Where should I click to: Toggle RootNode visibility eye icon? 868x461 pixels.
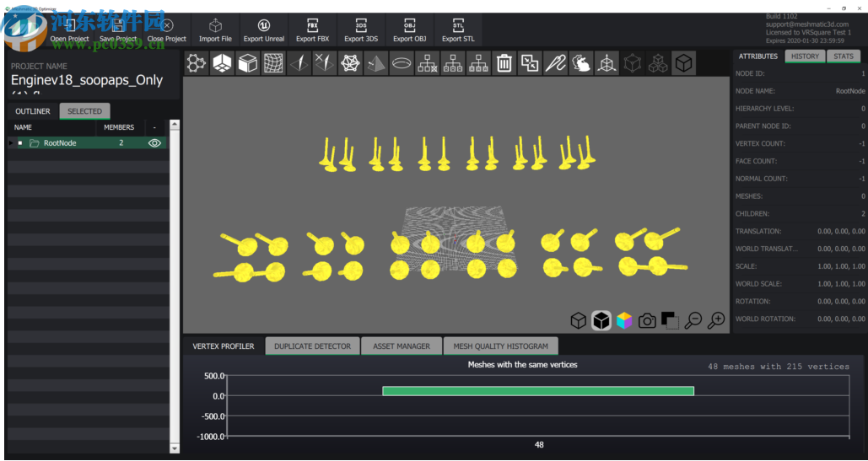[154, 143]
